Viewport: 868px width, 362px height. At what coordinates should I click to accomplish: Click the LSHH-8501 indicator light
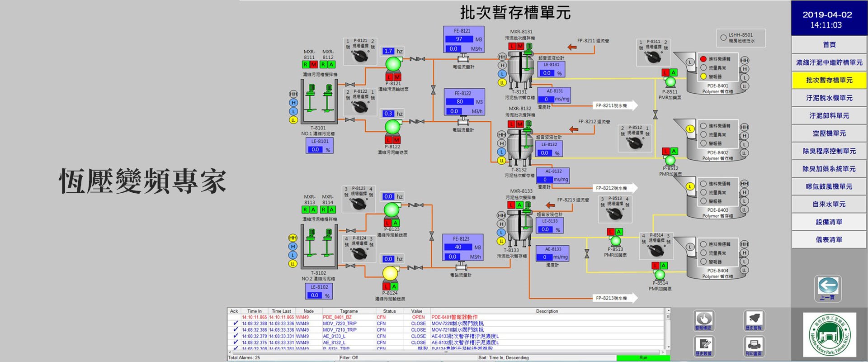(723, 38)
